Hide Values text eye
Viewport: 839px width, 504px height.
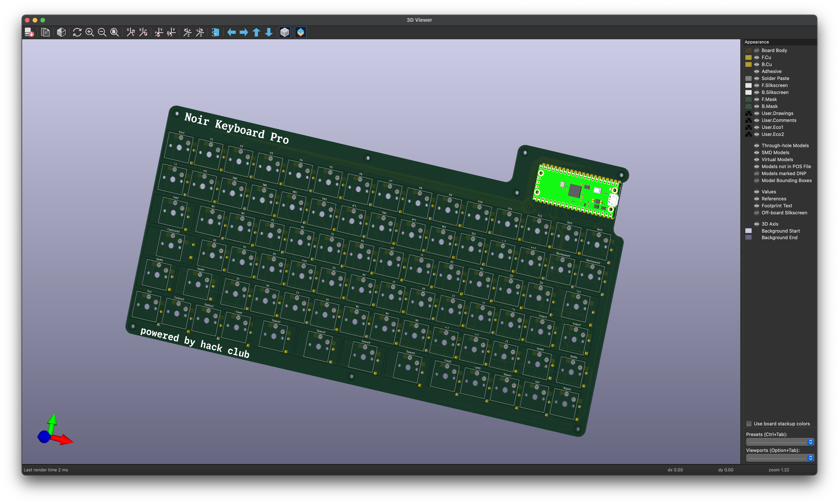click(x=756, y=192)
